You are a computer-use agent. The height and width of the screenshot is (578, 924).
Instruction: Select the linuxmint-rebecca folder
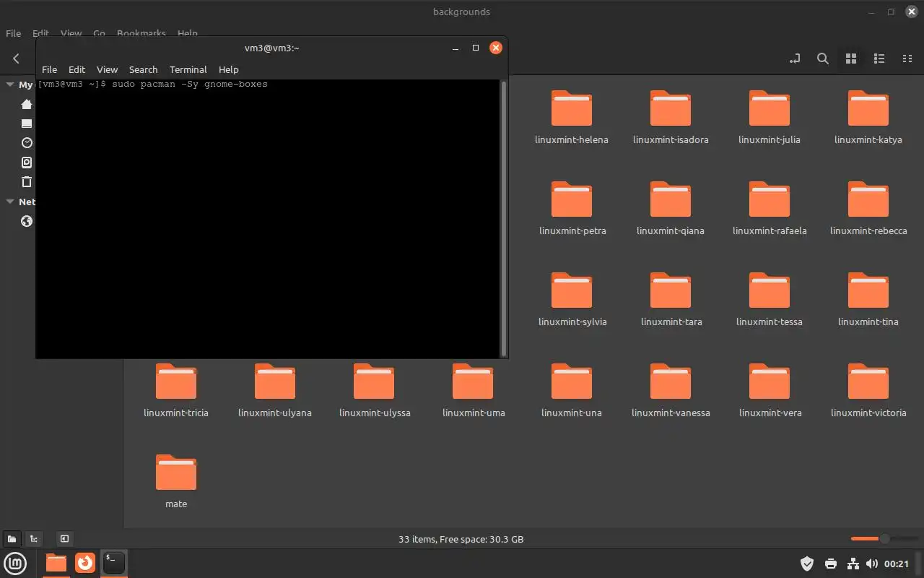(x=868, y=208)
